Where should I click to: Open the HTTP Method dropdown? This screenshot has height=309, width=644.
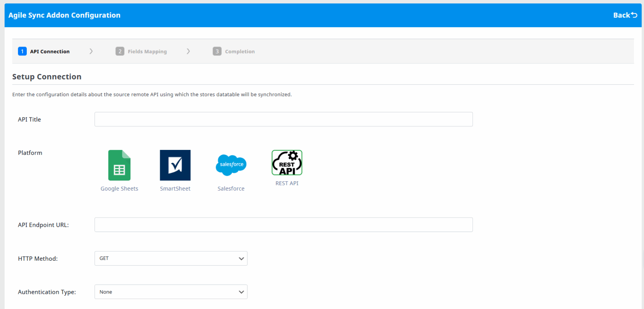pyautogui.click(x=171, y=259)
